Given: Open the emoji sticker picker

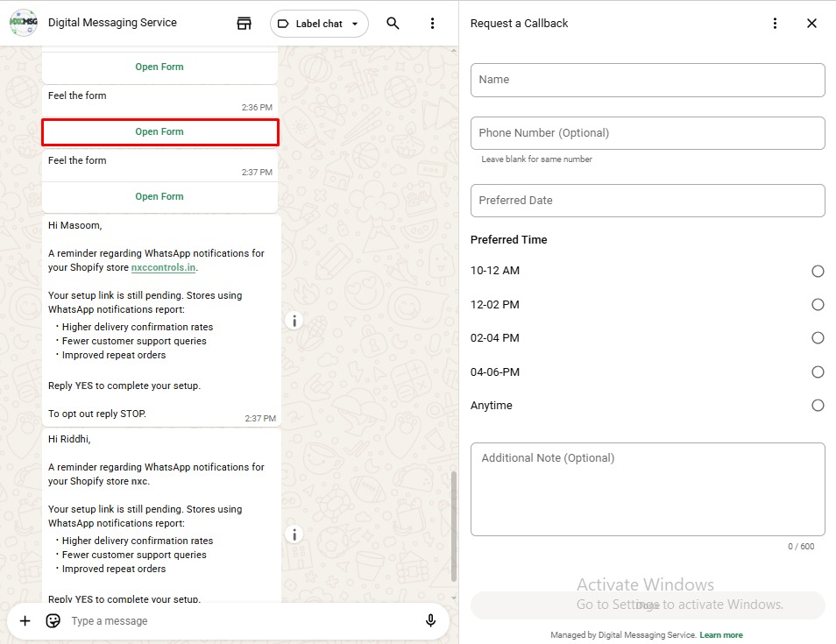Looking at the screenshot, I should pyautogui.click(x=53, y=620).
